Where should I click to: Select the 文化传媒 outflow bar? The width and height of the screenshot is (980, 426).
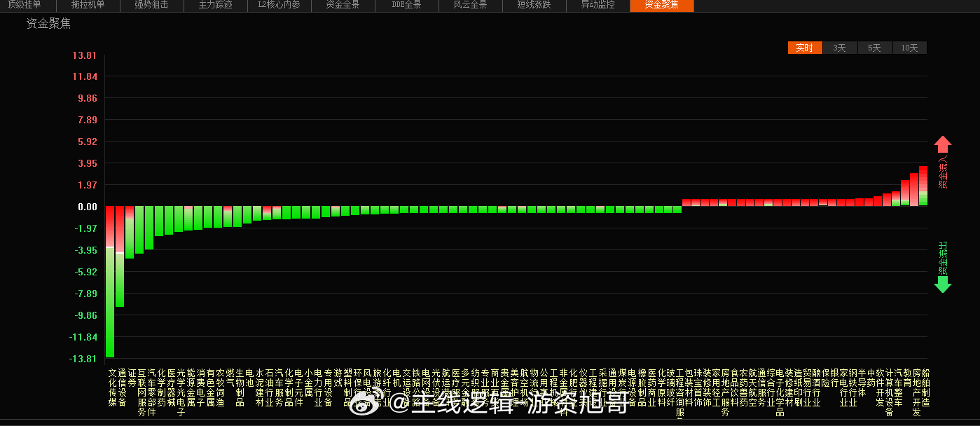coord(110,280)
